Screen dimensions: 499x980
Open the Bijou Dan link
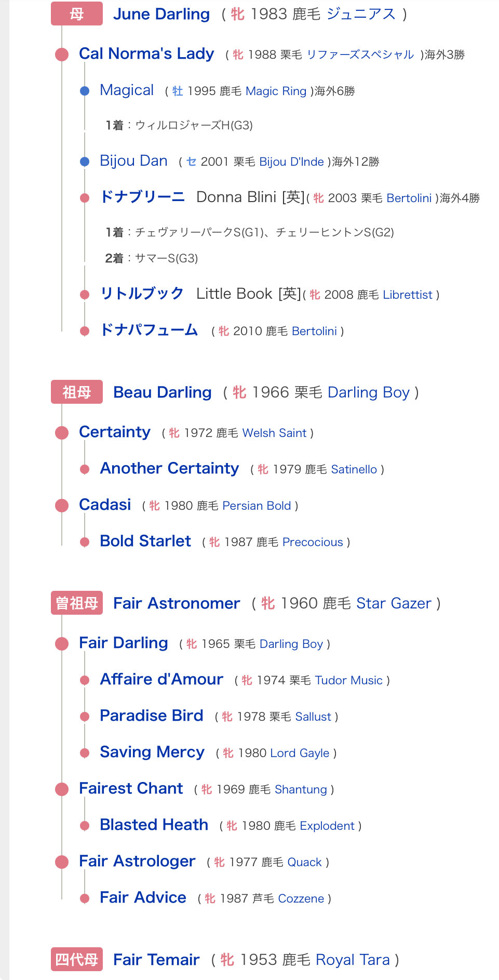[x=133, y=161]
